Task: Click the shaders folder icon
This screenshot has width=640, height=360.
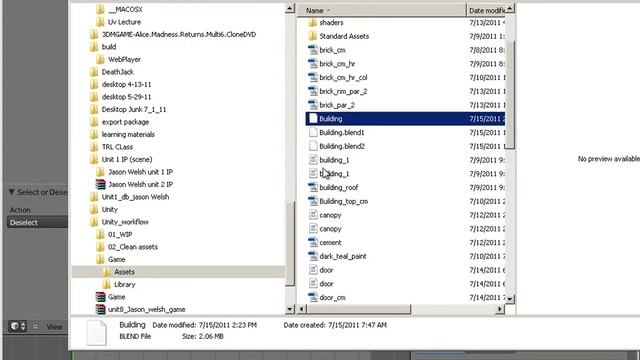Action: tap(313, 22)
